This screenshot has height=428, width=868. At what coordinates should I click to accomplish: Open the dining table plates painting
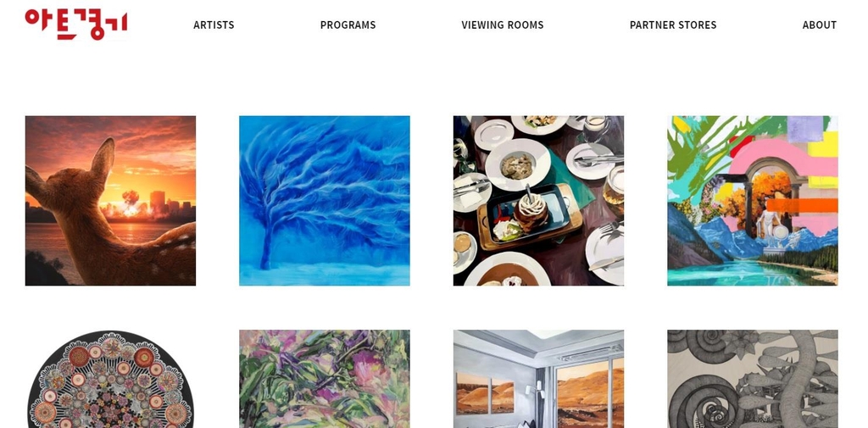tap(538, 200)
